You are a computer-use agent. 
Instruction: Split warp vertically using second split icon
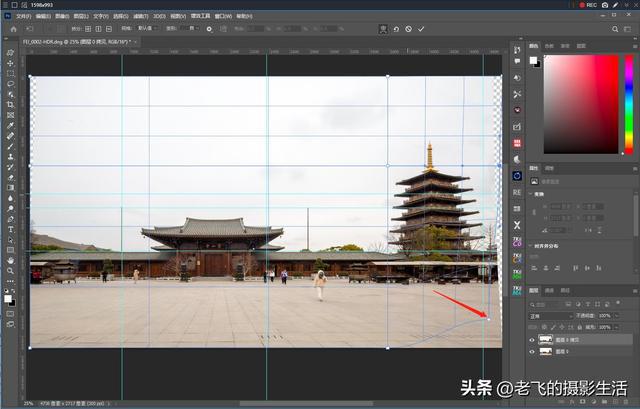tap(98, 29)
